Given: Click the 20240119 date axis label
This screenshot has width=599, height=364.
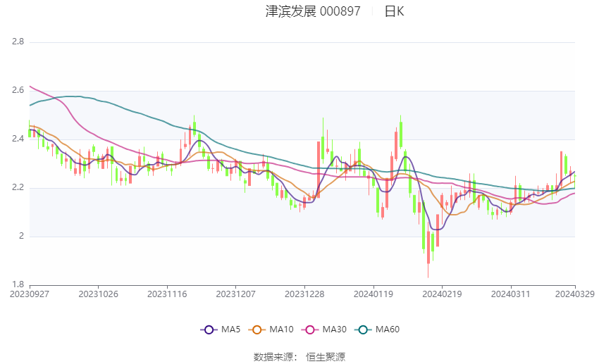Looking at the screenshot, I should coord(373,294).
